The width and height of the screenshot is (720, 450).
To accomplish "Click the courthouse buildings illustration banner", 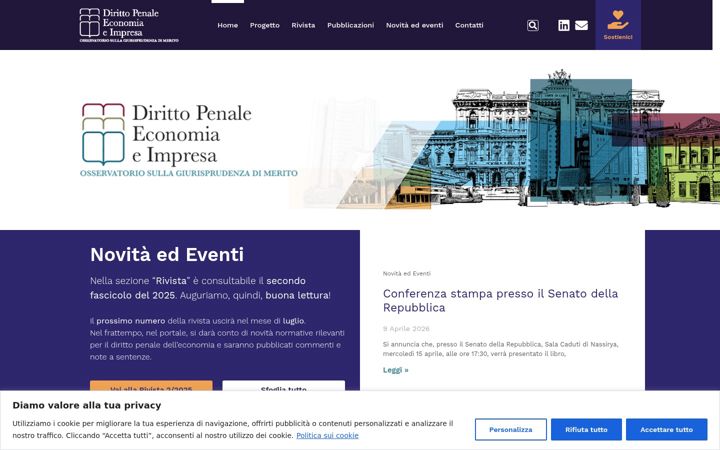I will pos(505,140).
